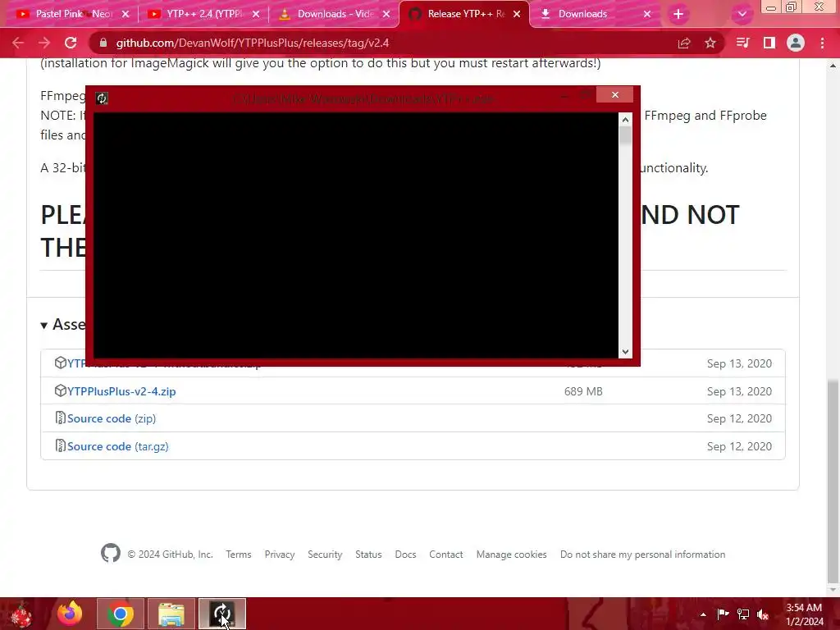Open File Explorer from the taskbar
Screen dimensions: 840x630
(171, 614)
